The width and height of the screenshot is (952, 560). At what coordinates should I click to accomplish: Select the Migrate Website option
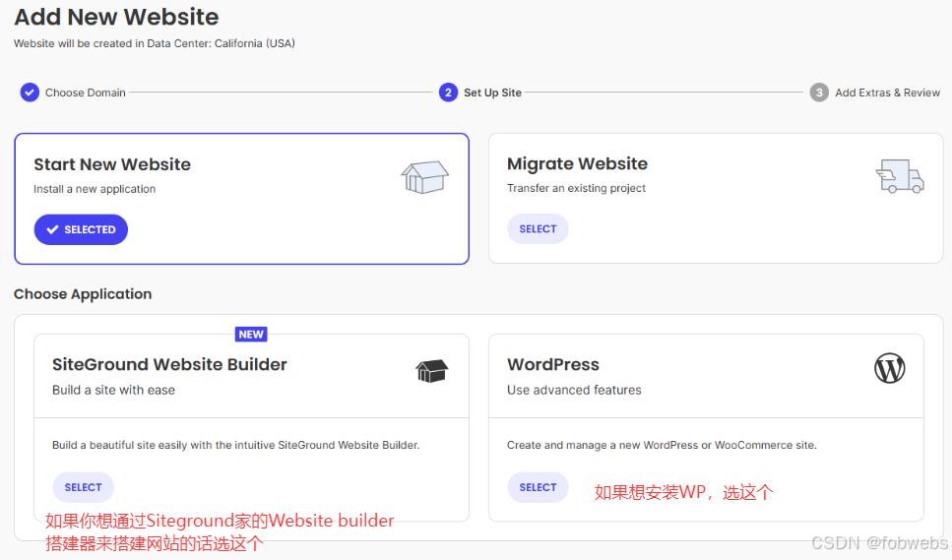(x=538, y=228)
